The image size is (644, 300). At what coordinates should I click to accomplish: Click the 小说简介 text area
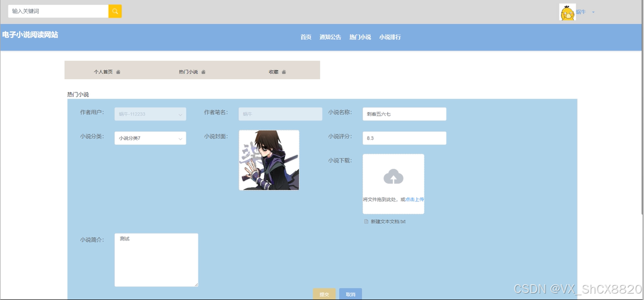pyautogui.click(x=156, y=260)
